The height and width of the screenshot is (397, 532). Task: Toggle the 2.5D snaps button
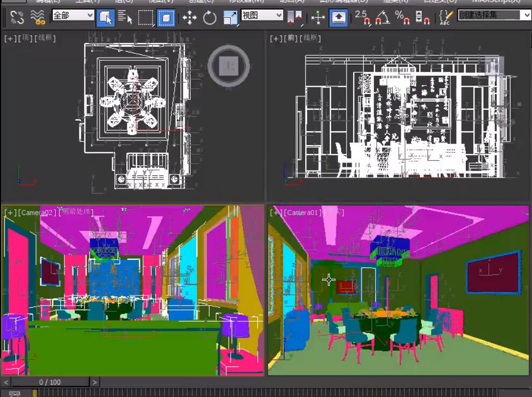click(363, 18)
